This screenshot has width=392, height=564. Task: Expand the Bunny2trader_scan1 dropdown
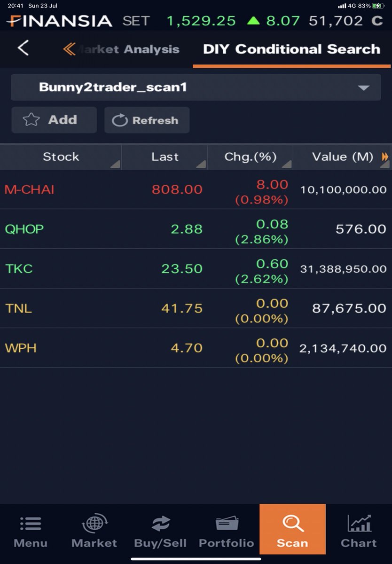coord(196,87)
